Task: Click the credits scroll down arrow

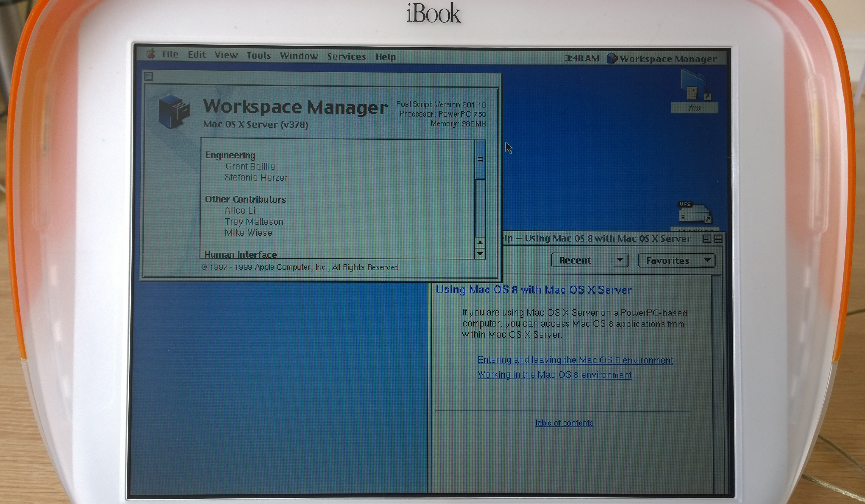Action: pyautogui.click(x=480, y=253)
